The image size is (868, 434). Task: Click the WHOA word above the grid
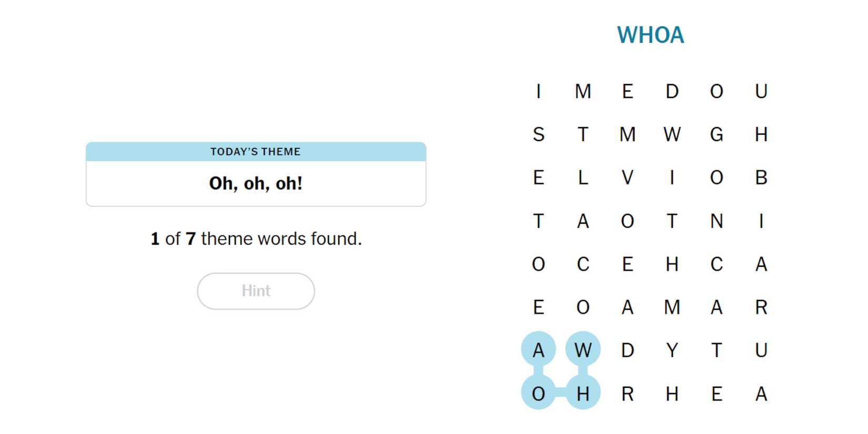(650, 35)
